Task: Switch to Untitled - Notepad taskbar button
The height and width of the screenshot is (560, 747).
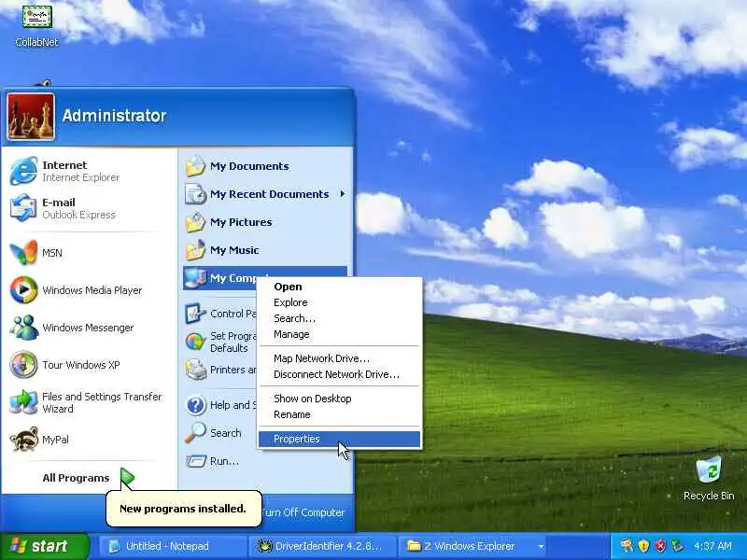Action: pos(173,546)
